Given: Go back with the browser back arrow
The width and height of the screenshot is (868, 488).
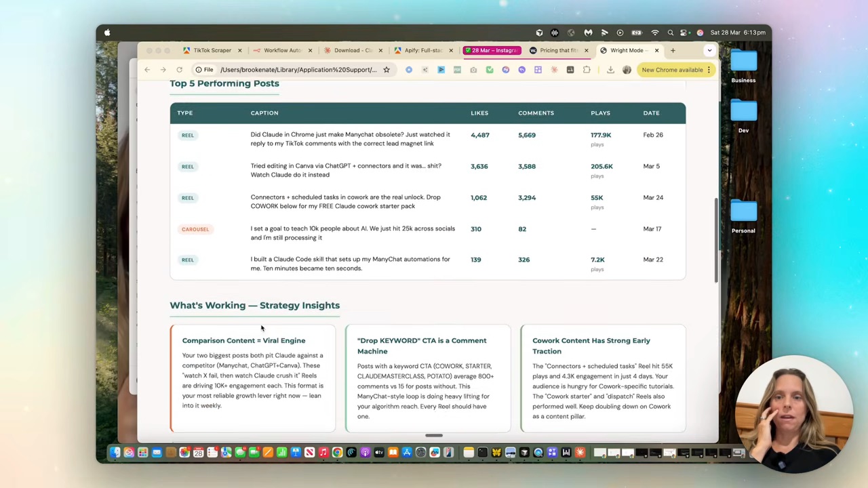Looking at the screenshot, I should [x=147, y=70].
